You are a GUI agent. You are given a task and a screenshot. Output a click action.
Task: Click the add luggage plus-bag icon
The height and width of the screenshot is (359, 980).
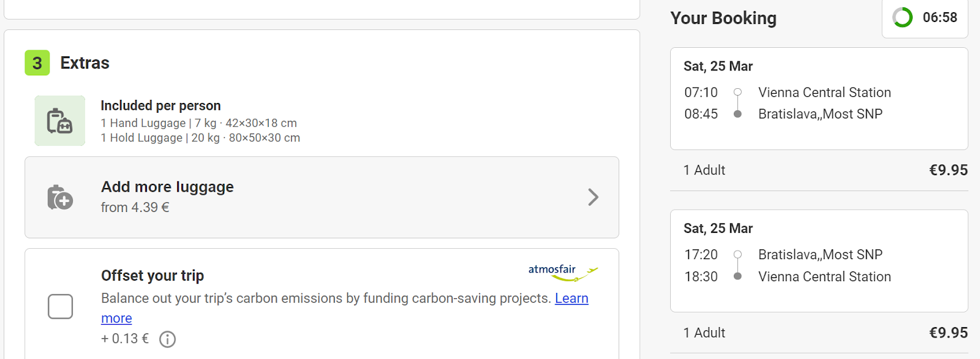tap(60, 197)
